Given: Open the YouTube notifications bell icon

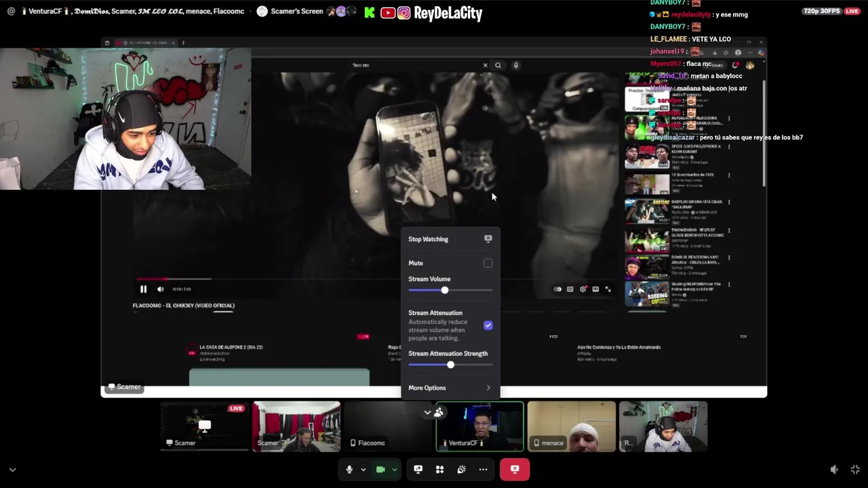Looking at the screenshot, I should pyautogui.click(x=736, y=65).
